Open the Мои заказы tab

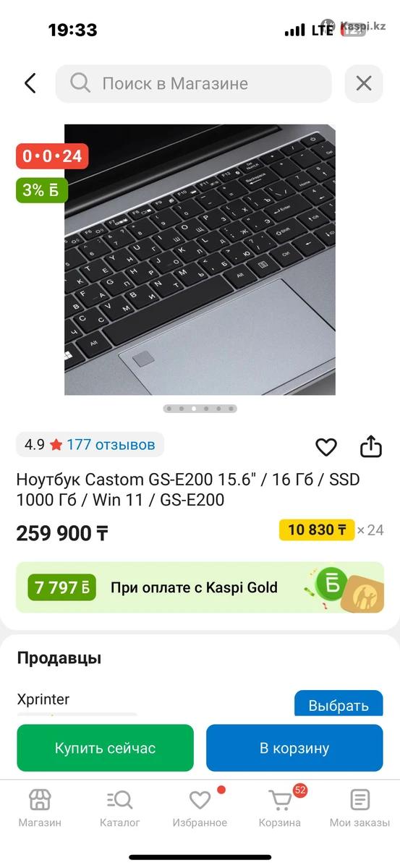(359, 808)
